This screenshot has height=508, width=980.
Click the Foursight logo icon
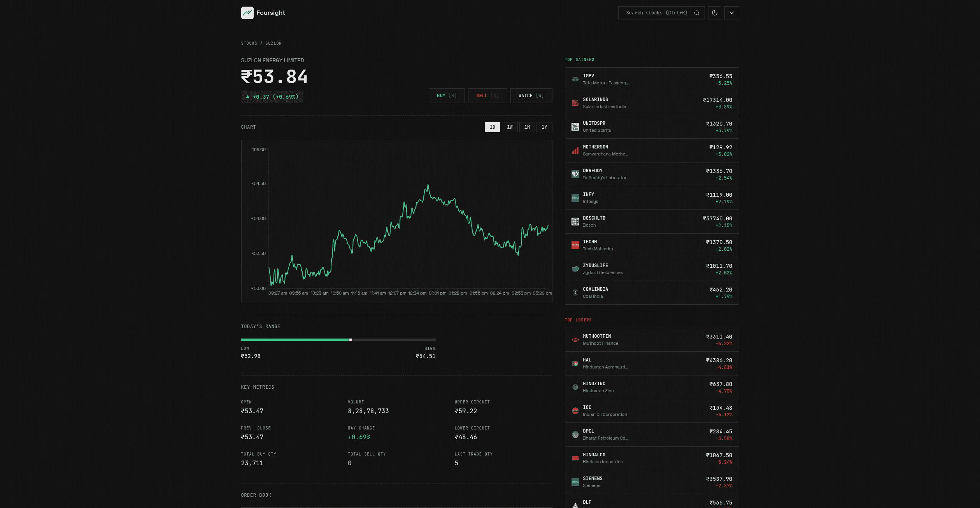pos(247,13)
